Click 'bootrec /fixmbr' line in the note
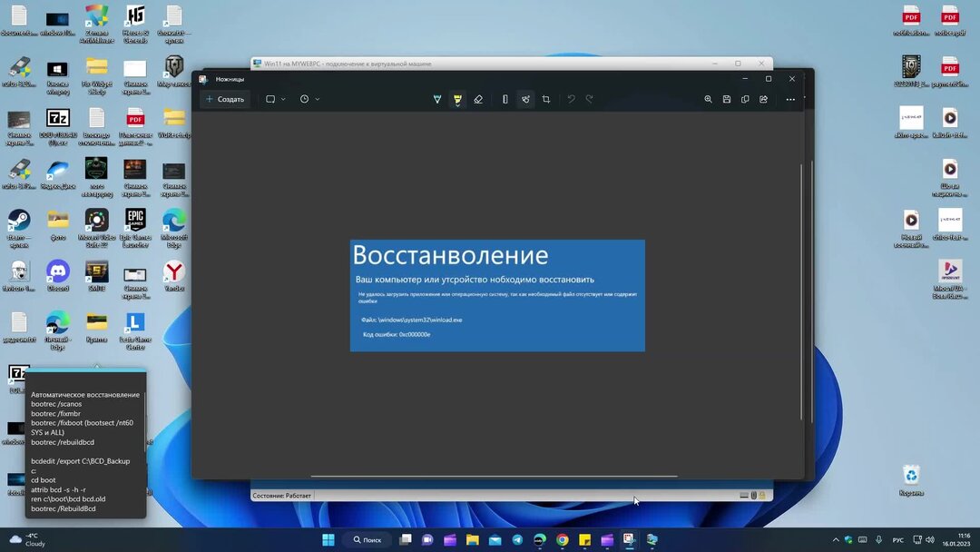980x552 pixels. [55, 414]
